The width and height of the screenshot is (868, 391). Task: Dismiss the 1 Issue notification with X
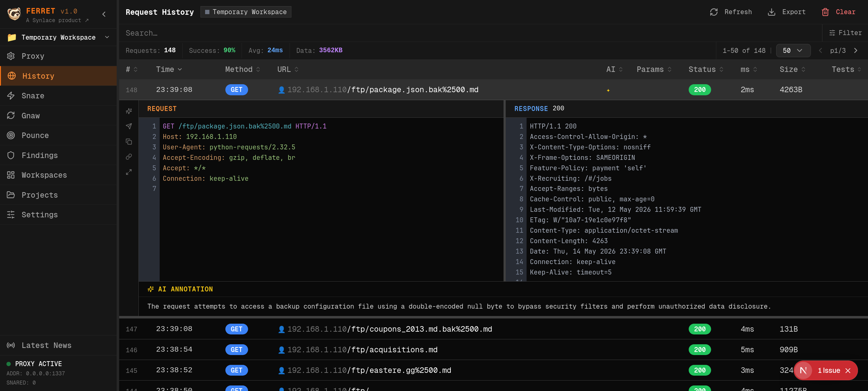pyautogui.click(x=848, y=370)
